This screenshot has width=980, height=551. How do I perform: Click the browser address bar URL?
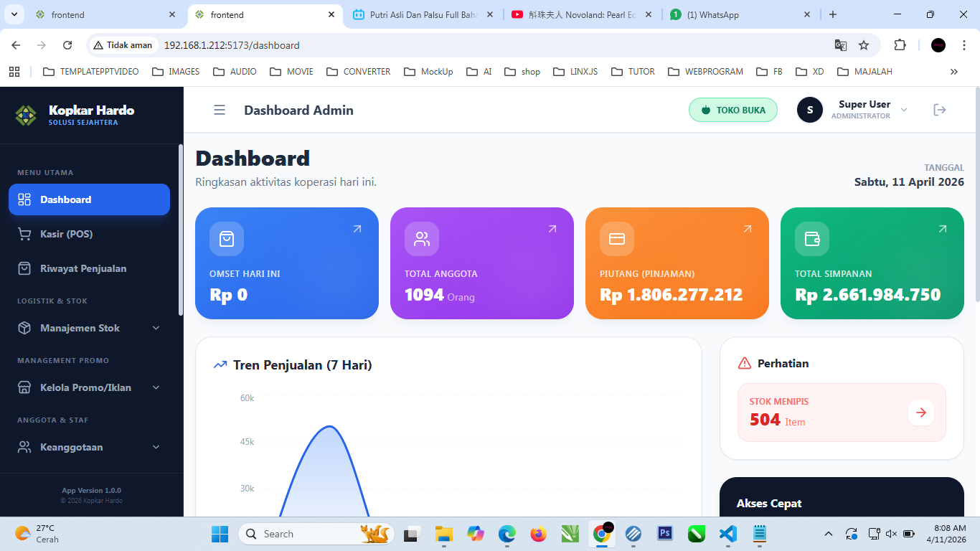coord(231,45)
